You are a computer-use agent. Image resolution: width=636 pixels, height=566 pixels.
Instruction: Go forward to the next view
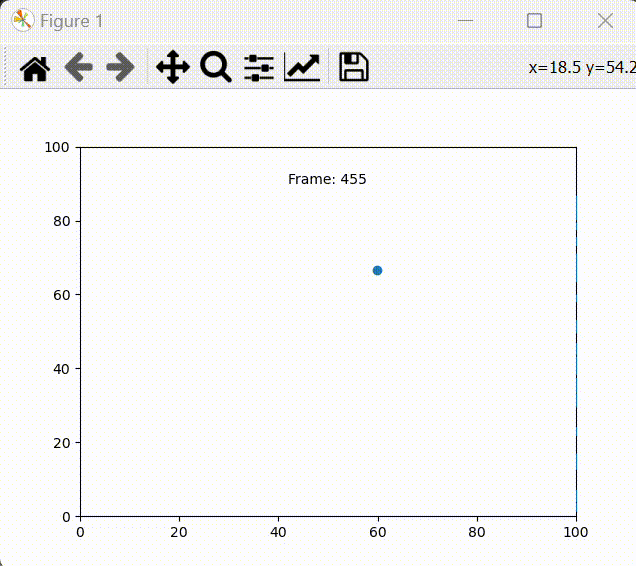tap(120, 68)
